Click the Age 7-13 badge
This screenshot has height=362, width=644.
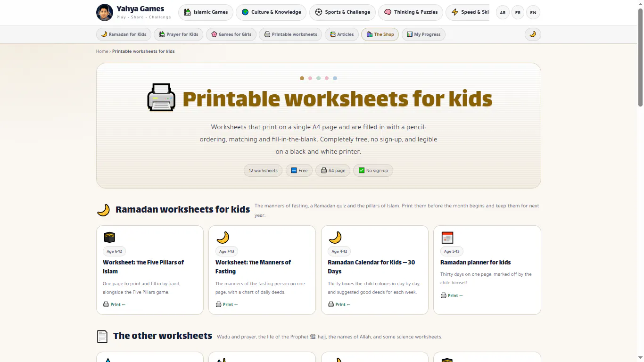point(227,251)
